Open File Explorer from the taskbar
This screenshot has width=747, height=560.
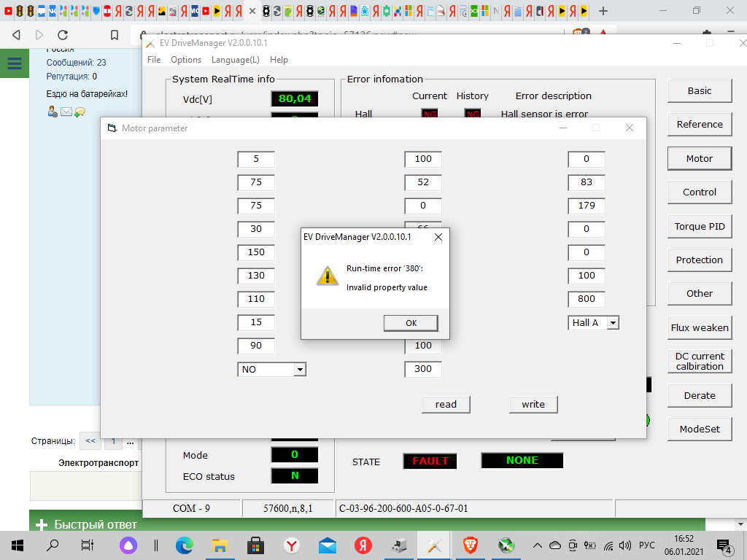tap(220, 545)
